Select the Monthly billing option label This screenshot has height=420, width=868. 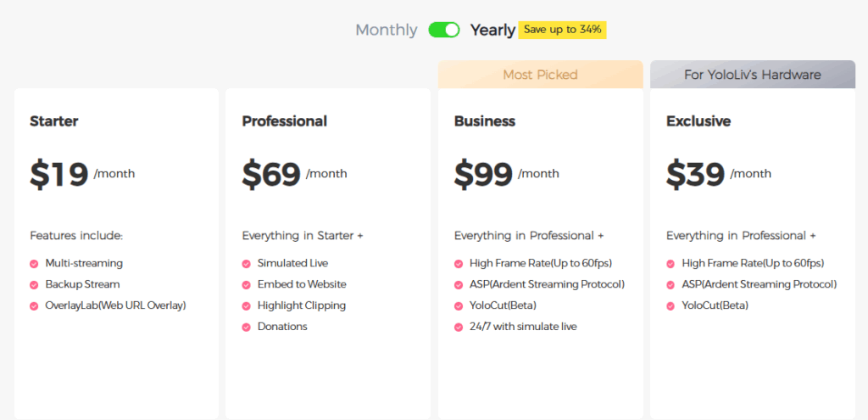tap(386, 30)
